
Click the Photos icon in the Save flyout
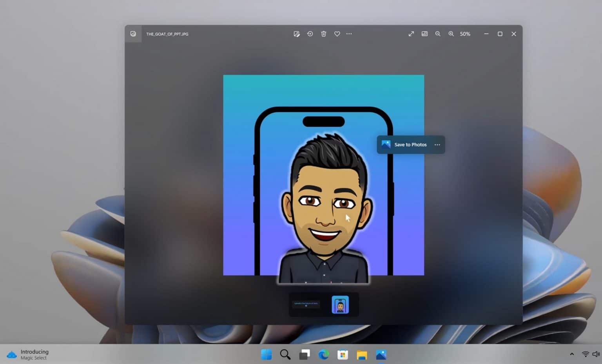[385, 144]
